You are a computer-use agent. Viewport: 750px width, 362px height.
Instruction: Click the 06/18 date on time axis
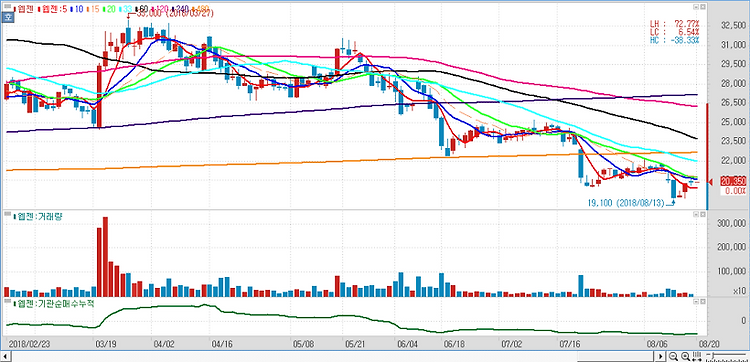[x=454, y=344]
